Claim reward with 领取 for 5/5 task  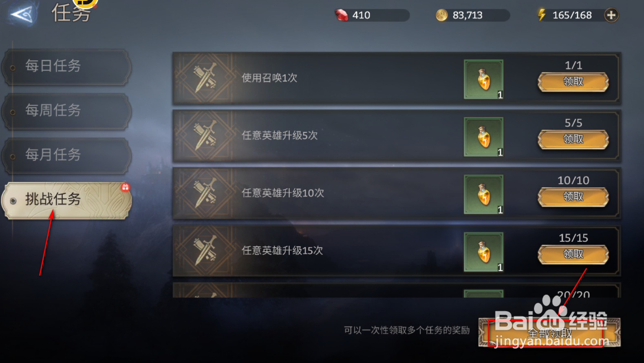coord(573,139)
